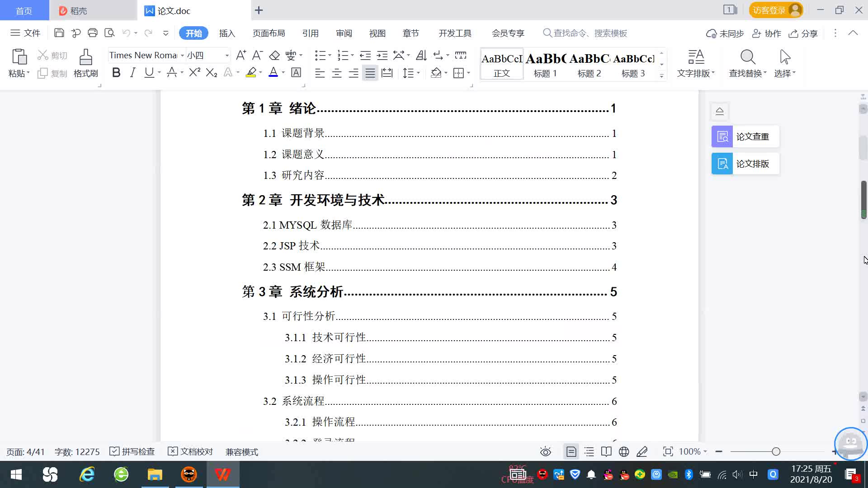Open the font size dropdown 小四

click(x=226, y=56)
